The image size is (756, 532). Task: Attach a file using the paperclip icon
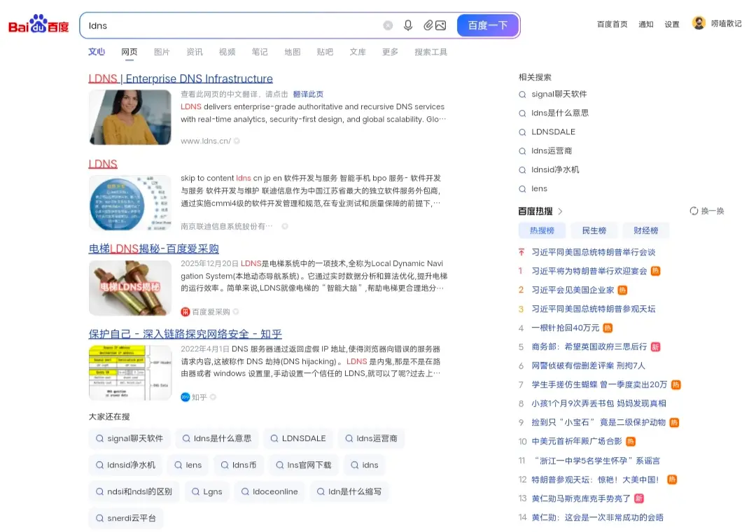tap(428, 26)
